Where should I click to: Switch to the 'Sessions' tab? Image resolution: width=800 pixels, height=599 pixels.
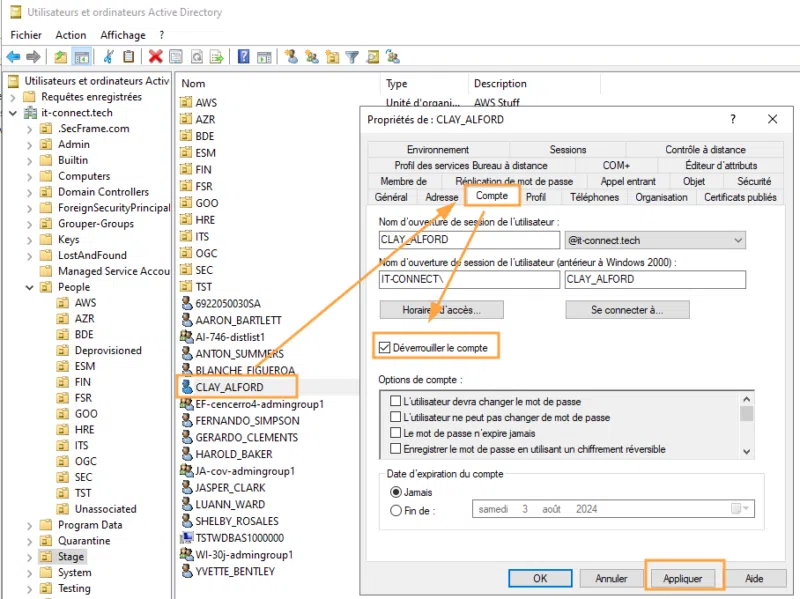[x=567, y=149]
